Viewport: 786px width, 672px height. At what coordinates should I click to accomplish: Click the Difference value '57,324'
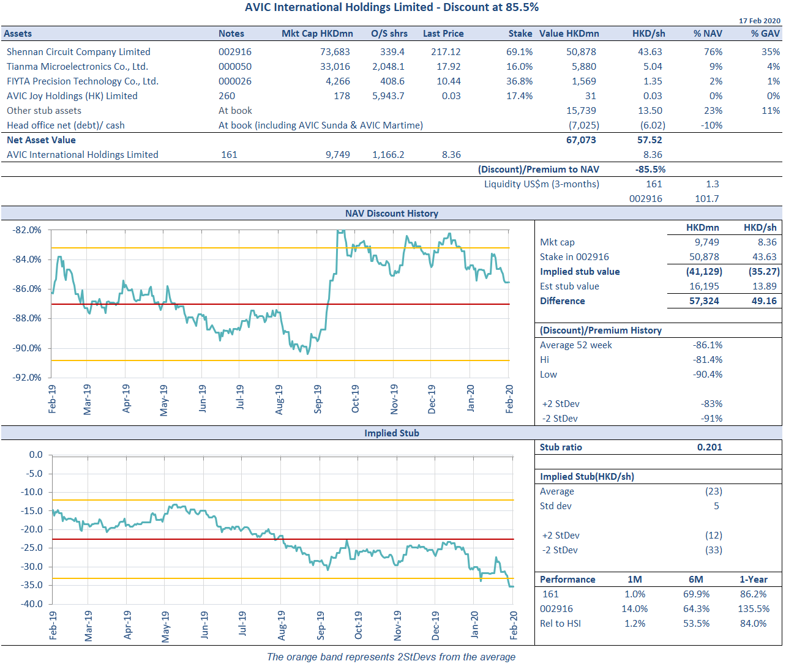[705, 301]
